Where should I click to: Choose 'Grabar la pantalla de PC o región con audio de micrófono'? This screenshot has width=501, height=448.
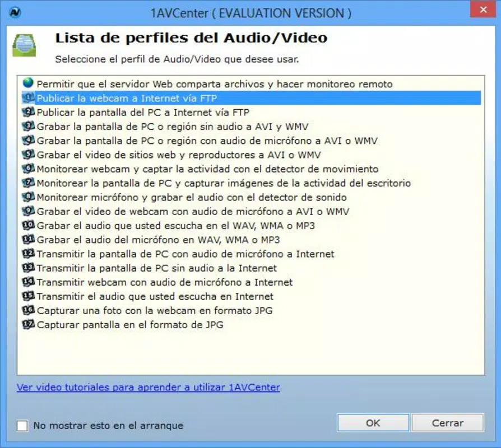[x=207, y=141]
